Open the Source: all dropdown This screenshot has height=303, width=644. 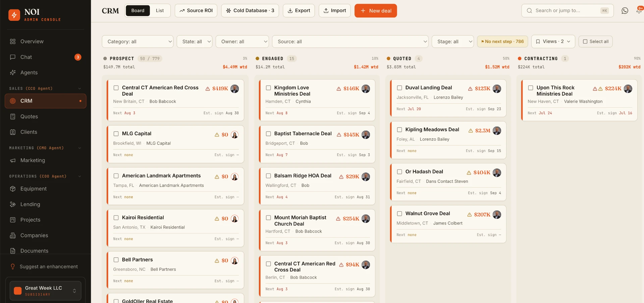[x=350, y=42]
